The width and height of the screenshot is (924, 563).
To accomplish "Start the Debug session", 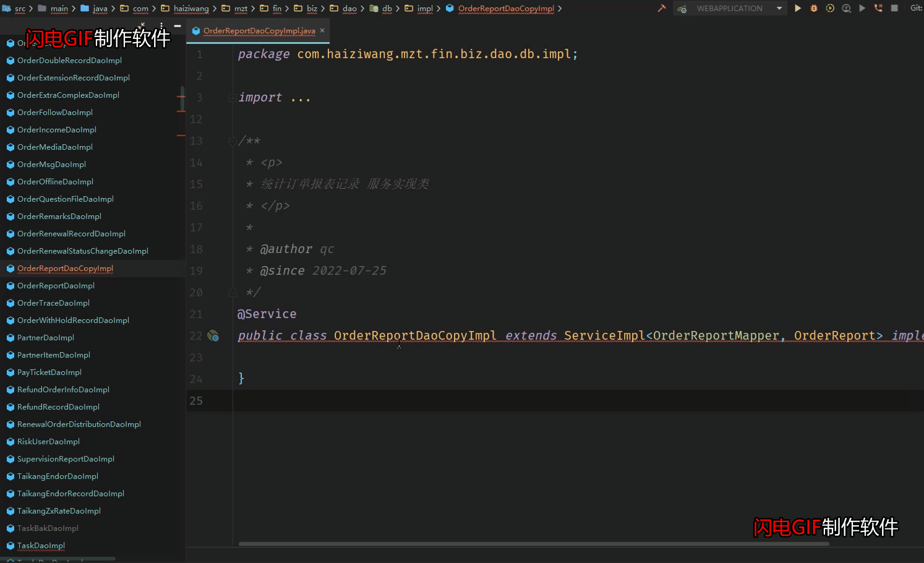I will pyautogui.click(x=813, y=8).
